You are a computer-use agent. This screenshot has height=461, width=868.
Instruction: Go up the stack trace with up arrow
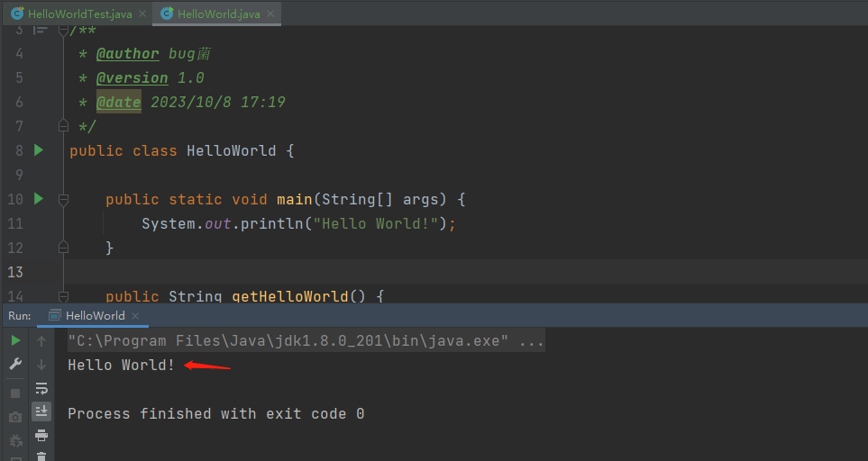tap(41, 341)
